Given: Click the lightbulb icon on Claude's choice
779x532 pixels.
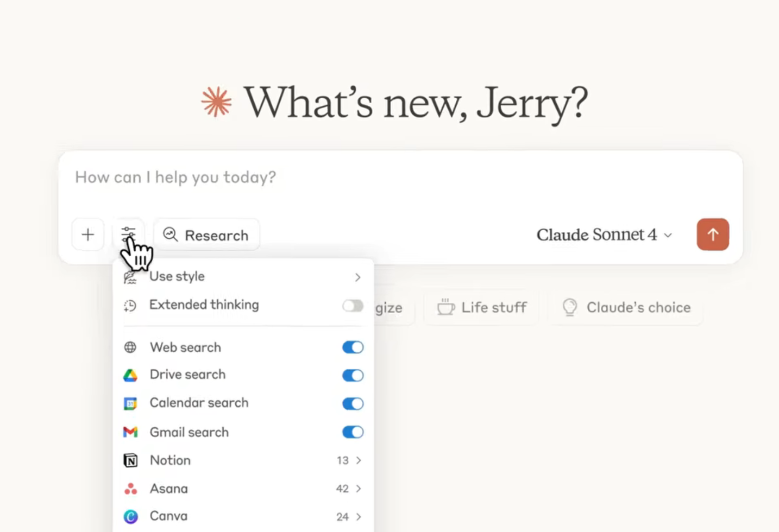Looking at the screenshot, I should pos(569,307).
